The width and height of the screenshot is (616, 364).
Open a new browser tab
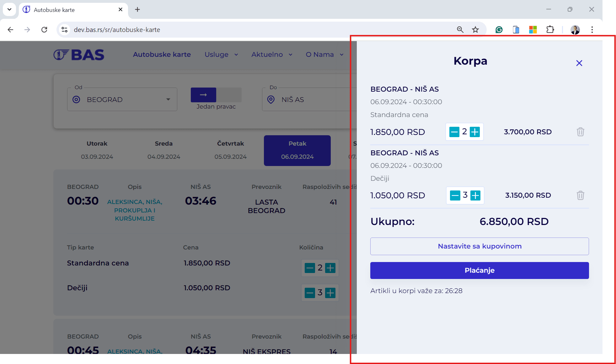click(137, 9)
